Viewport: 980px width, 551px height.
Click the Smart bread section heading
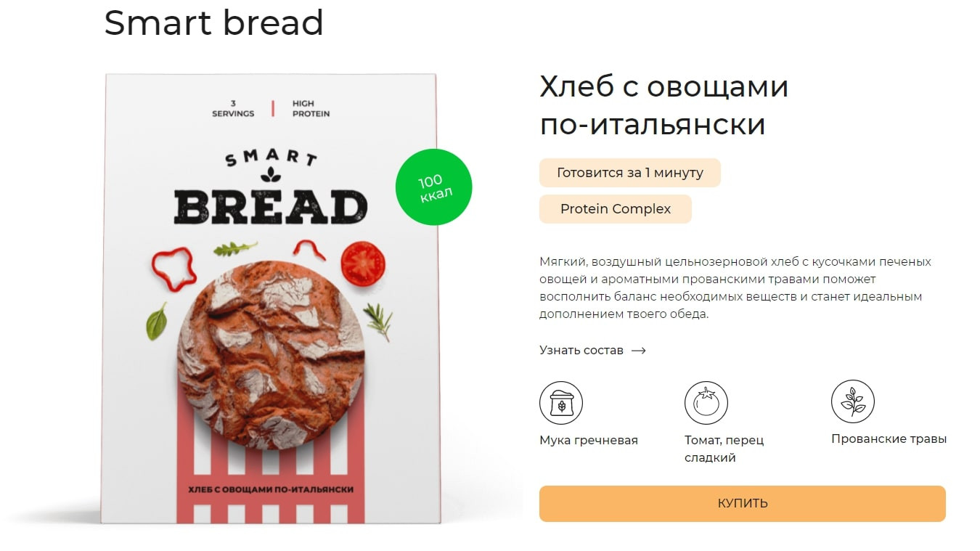pyautogui.click(x=214, y=23)
